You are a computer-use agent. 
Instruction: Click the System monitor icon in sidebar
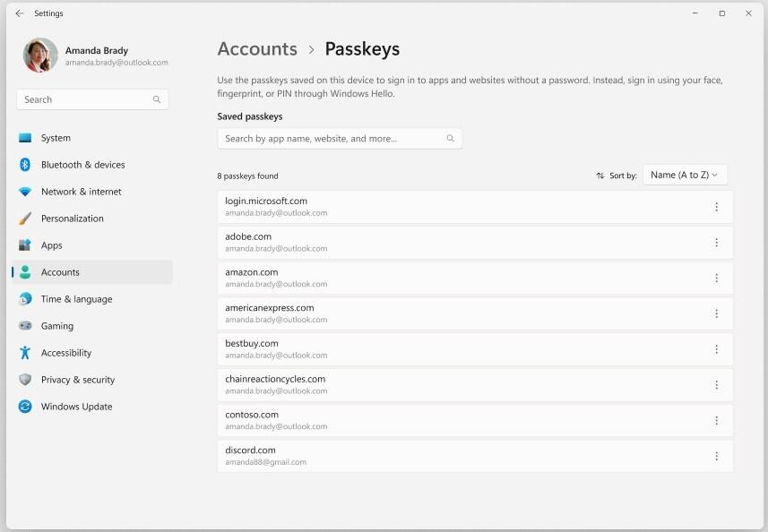tap(25, 138)
